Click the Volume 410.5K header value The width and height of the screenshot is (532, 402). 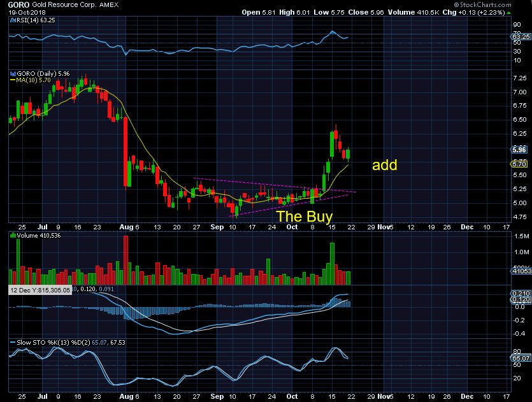point(413,12)
